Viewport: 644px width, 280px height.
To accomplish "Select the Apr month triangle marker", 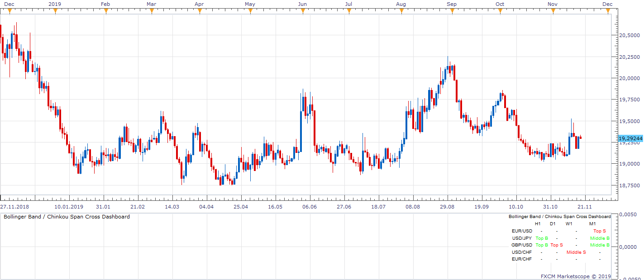I will pyautogui.click(x=200, y=11).
